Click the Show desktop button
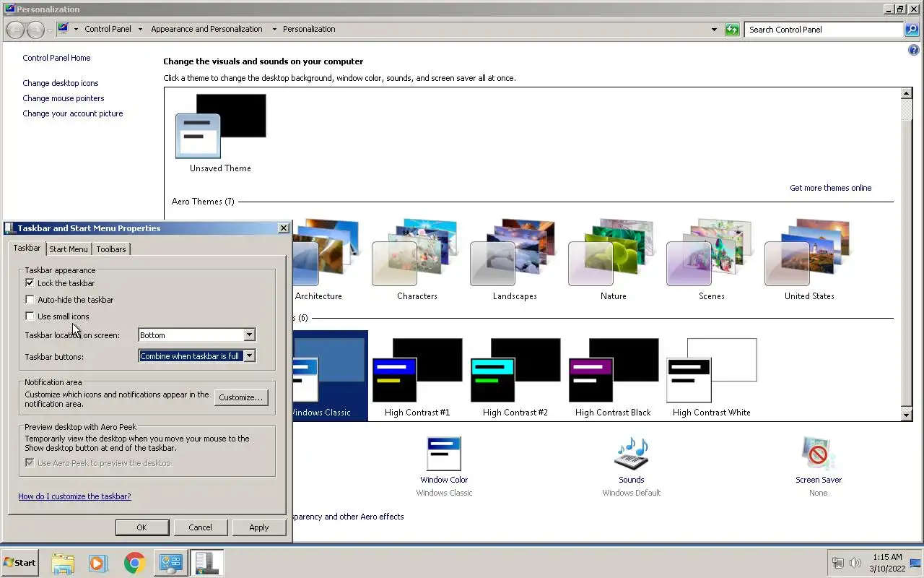This screenshot has height=578, width=924. click(x=915, y=563)
